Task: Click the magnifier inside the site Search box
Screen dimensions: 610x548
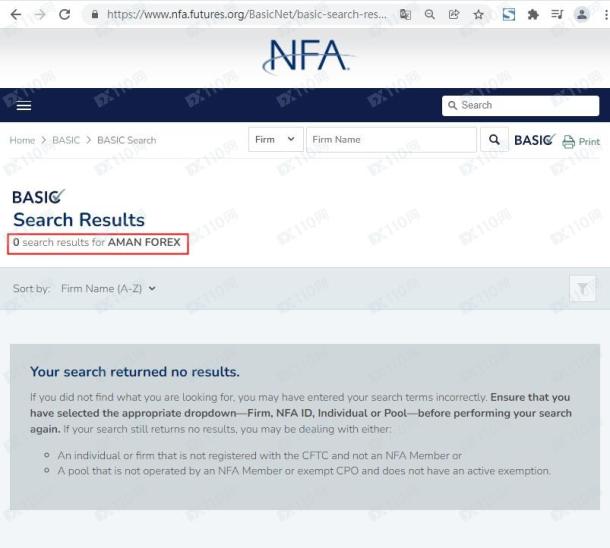Action: [x=452, y=105]
